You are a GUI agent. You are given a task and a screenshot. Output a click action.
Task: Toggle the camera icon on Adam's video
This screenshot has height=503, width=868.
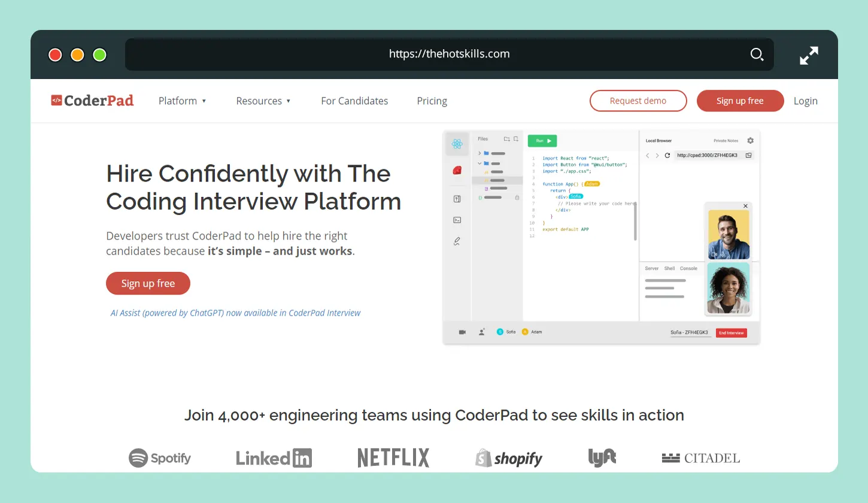coord(714,254)
